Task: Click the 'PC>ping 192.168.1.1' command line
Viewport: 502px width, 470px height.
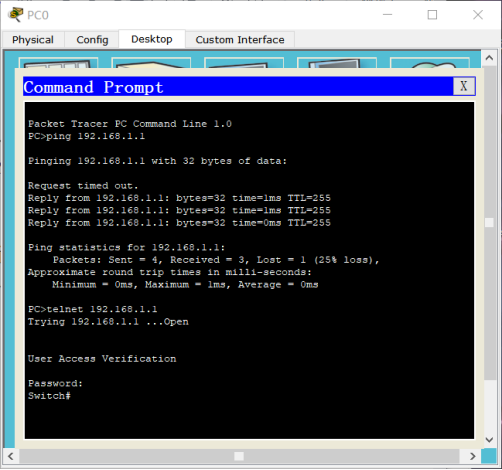Action: pyautogui.click(x=87, y=136)
